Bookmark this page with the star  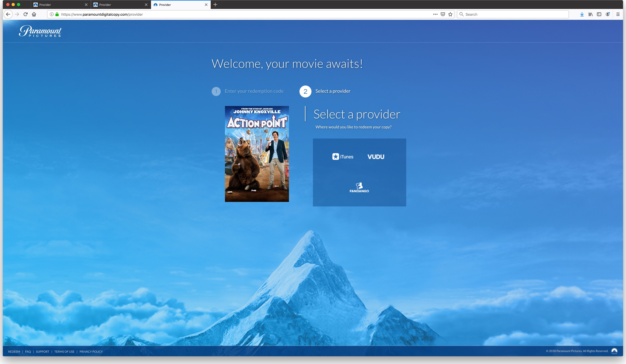click(x=450, y=14)
